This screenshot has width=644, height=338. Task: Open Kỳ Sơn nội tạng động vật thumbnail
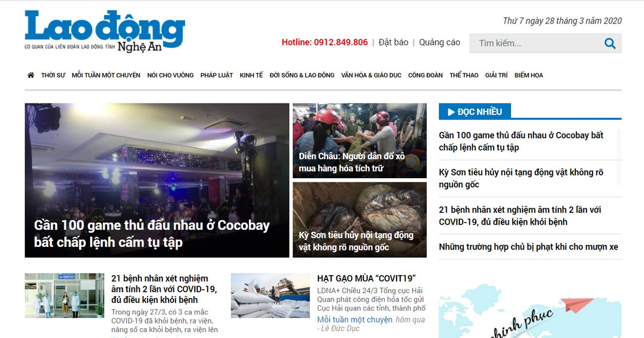coord(360,220)
